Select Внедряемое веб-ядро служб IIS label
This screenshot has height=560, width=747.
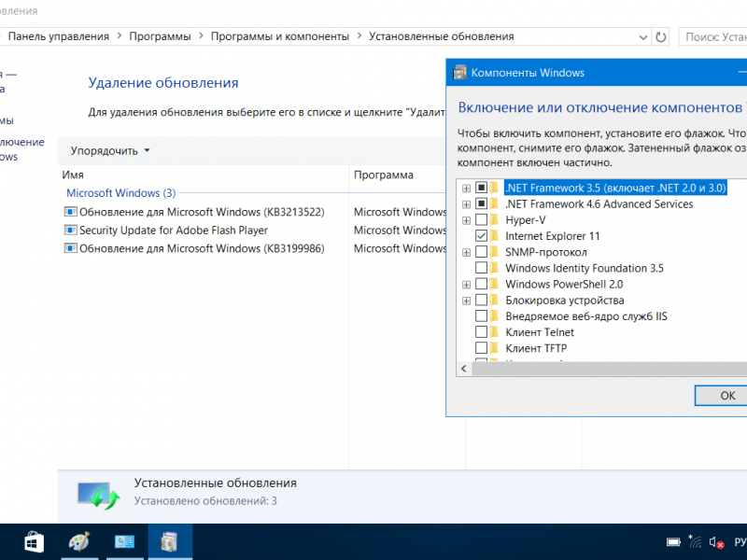tap(586, 316)
